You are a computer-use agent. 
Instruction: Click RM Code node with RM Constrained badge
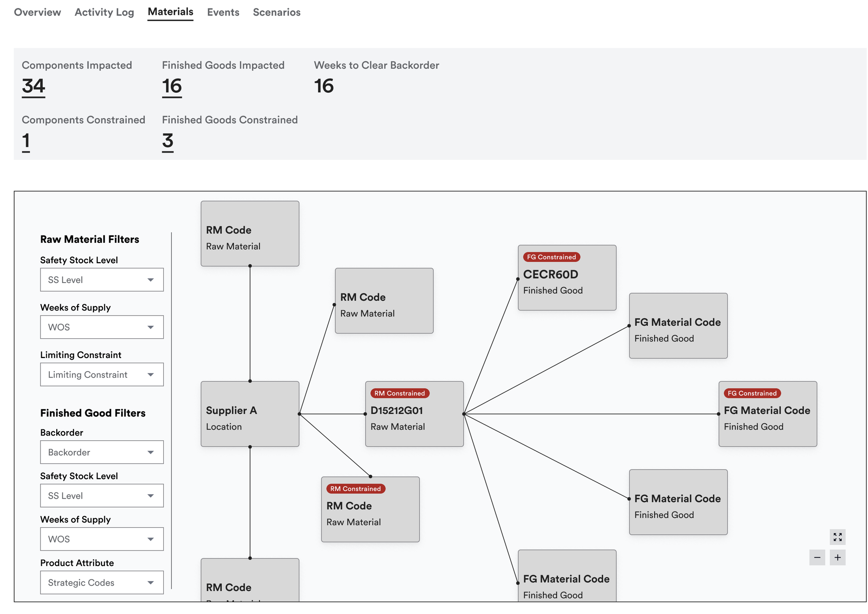370,510
